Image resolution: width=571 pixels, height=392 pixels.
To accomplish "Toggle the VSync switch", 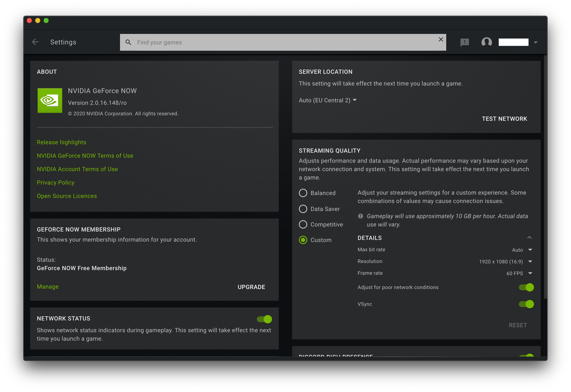I will click(x=526, y=304).
